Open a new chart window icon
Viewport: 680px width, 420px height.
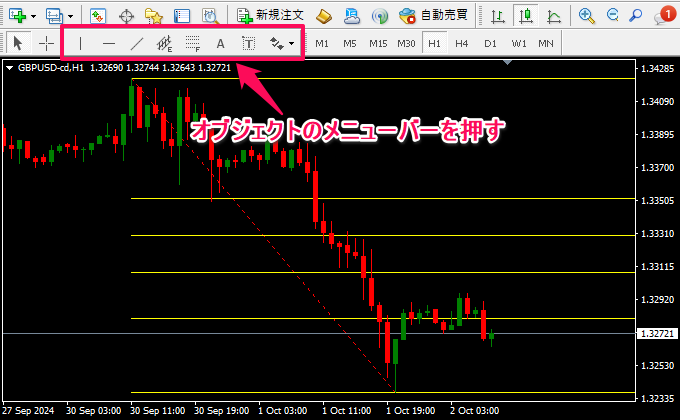(17, 16)
